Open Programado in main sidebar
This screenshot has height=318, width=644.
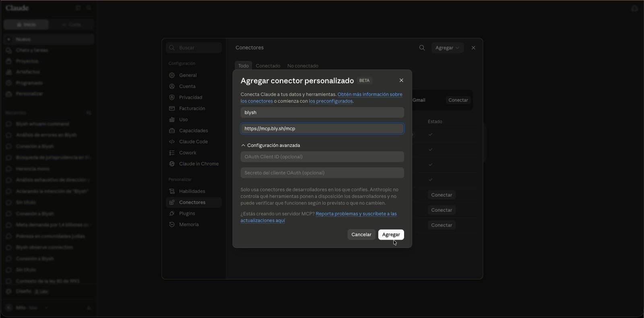point(49,83)
